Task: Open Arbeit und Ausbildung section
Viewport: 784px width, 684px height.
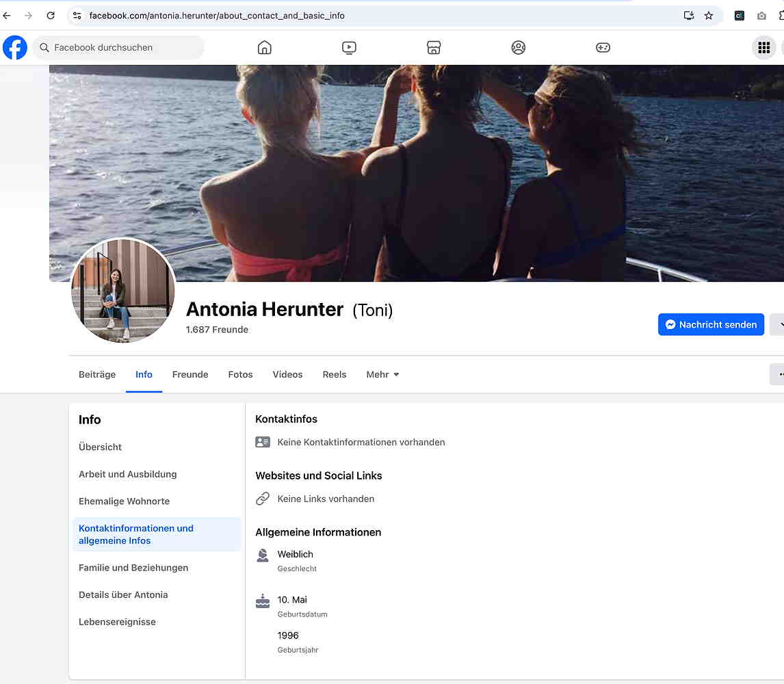Action: [x=127, y=474]
